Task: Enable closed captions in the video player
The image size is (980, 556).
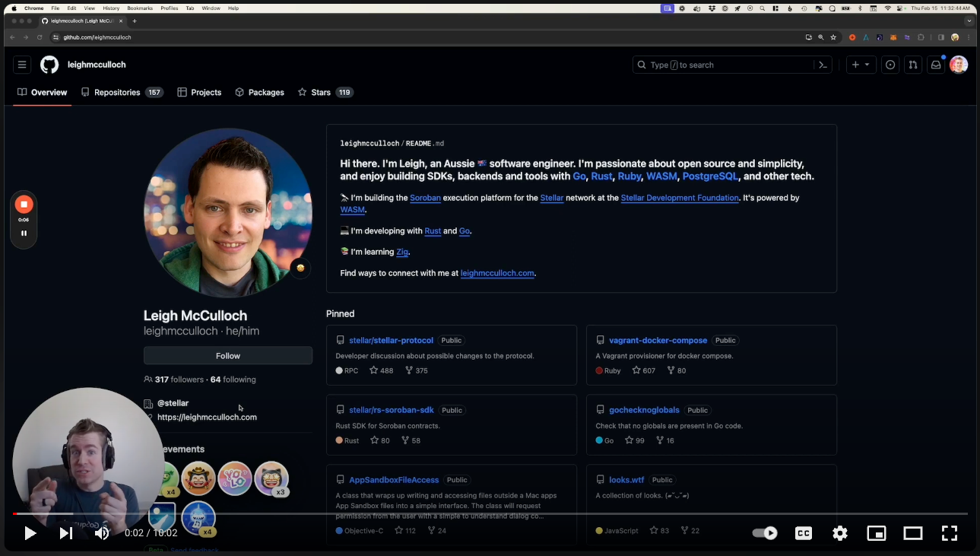Action: tap(803, 533)
